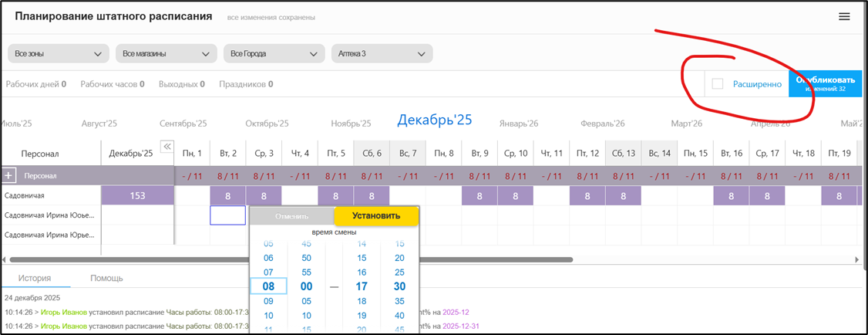Screen dimensions: 868x335
Task: Expand the Все магазины dropdown
Action: pyautogui.click(x=166, y=54)
